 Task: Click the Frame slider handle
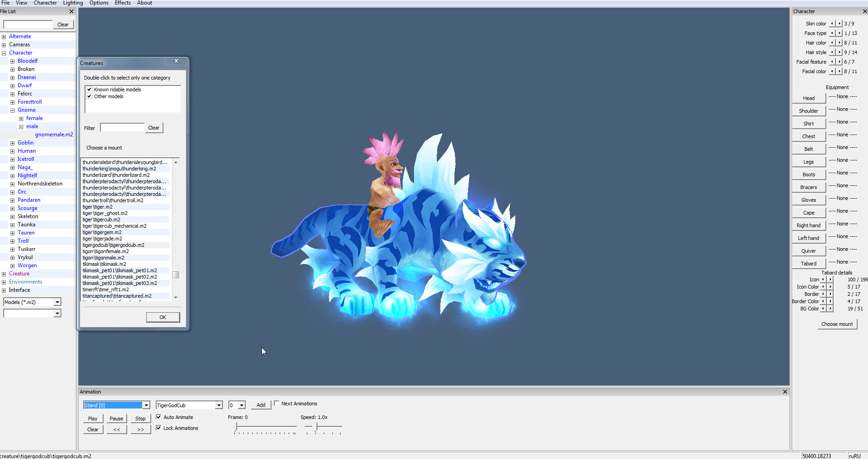point(236,427)
